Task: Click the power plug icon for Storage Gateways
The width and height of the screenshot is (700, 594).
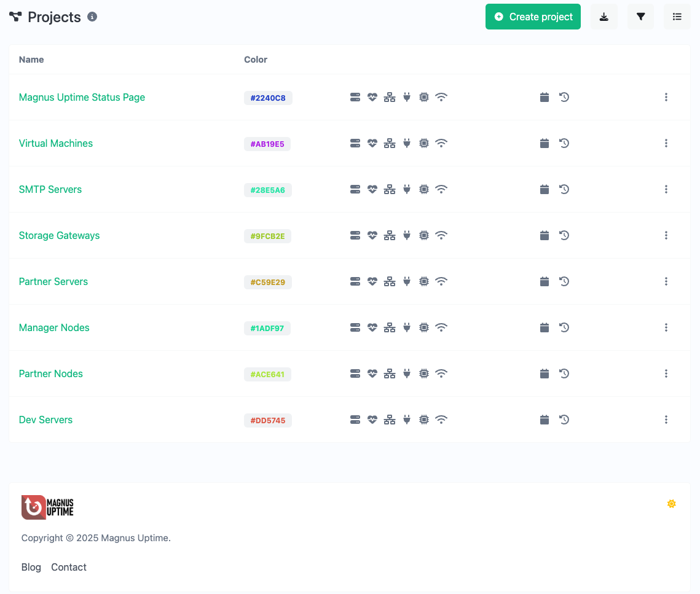Action: [x=406, y=235]
